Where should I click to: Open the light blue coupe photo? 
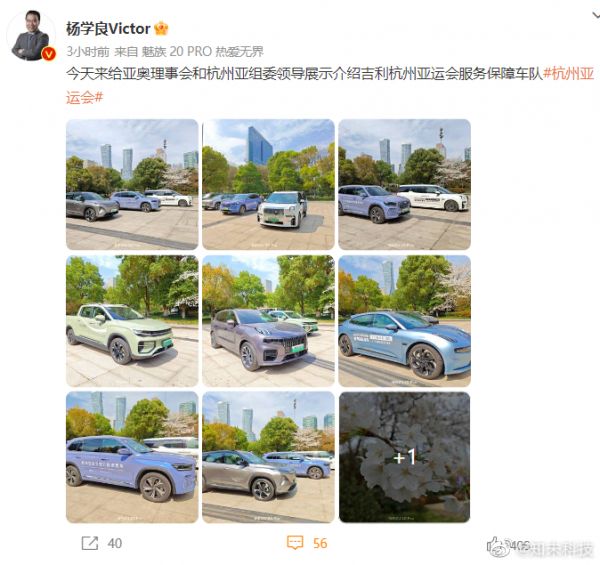click(x=404, y=321)
